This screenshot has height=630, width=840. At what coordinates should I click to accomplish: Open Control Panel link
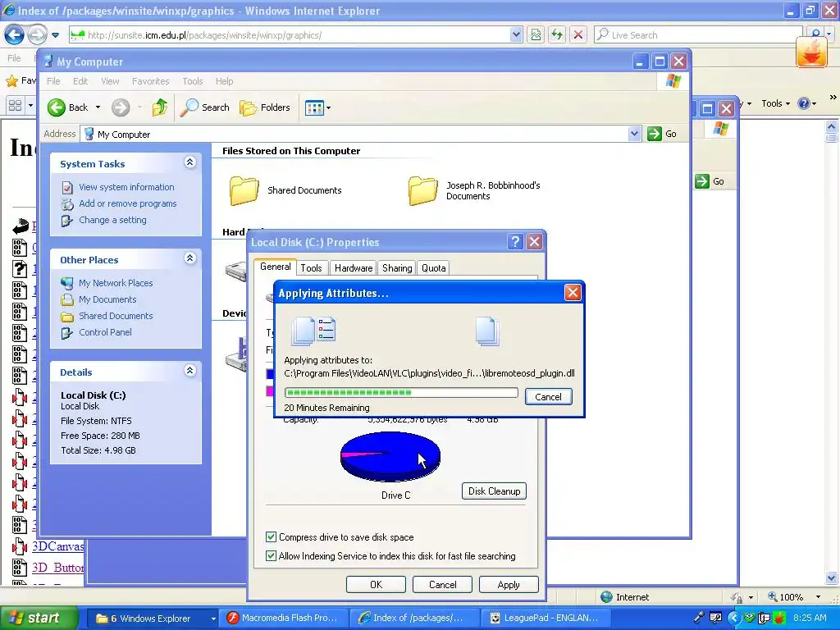tap(105, 332)
